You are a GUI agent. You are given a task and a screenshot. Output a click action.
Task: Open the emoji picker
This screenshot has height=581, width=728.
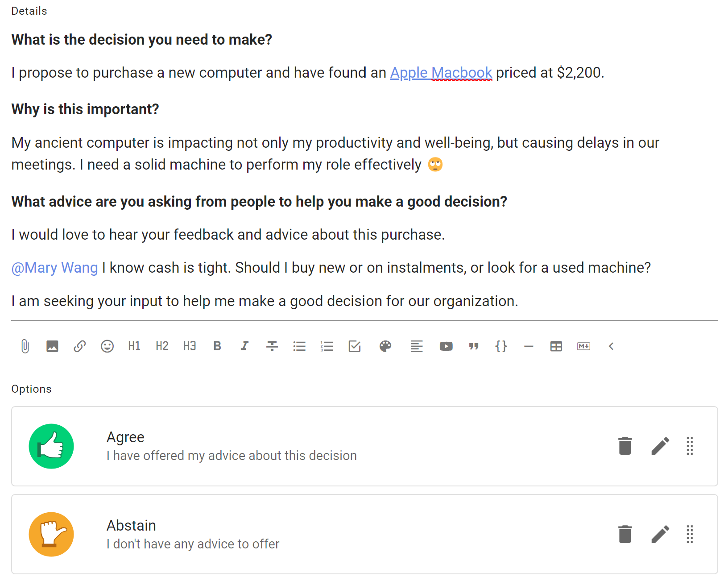(x=107, y=346)
